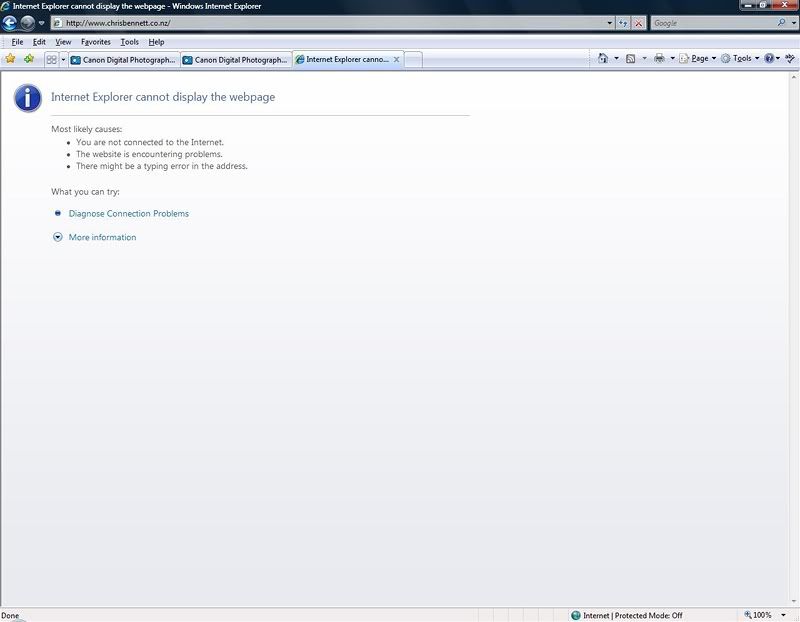Open the Page dropdown menu
The width and height of the screenshot is (800, 622).
point(698,59)
